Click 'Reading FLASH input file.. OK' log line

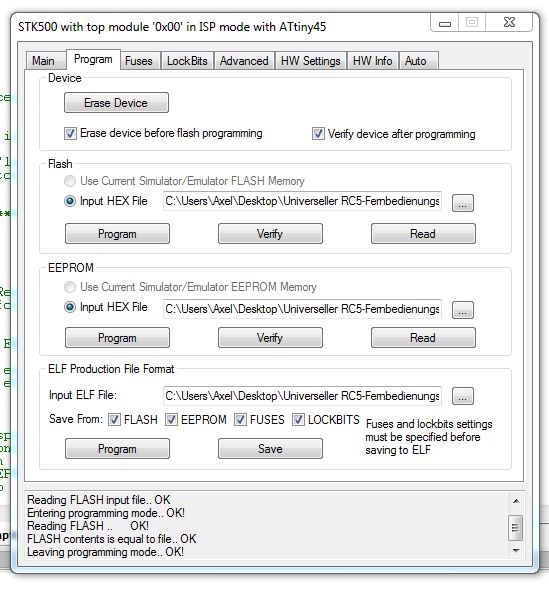99,500
